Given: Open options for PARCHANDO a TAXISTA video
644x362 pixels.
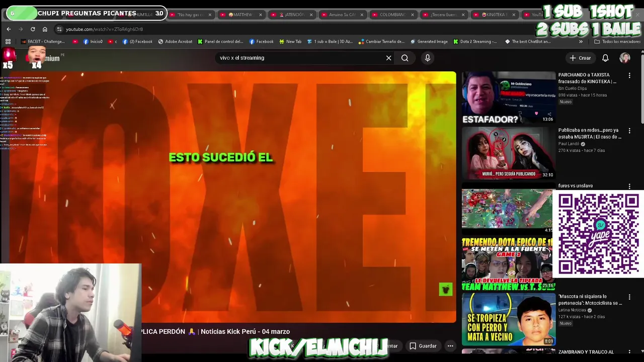Looking at the screenshot, I should [629, 75].
